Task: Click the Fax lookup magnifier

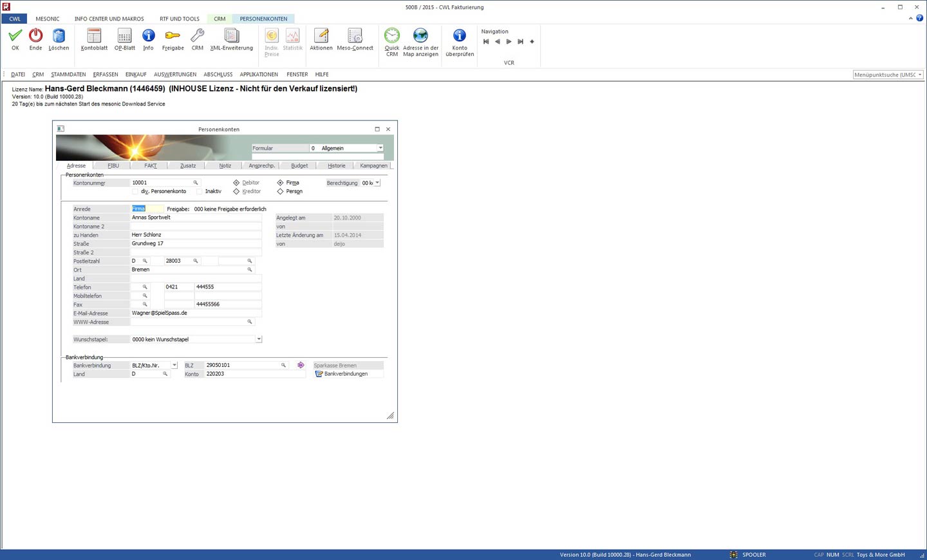Action: [x=145, y=304]
